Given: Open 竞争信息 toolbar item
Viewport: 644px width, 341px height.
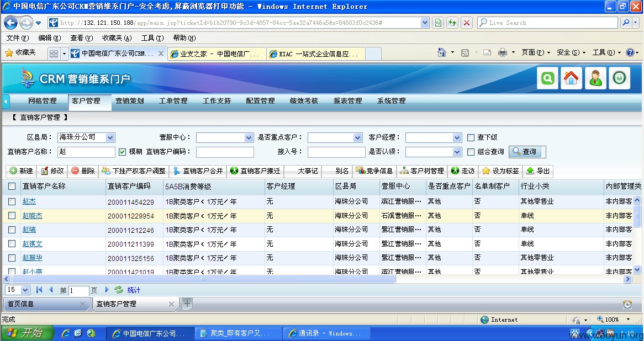Looking at the screenshot, I should (374, 171).
